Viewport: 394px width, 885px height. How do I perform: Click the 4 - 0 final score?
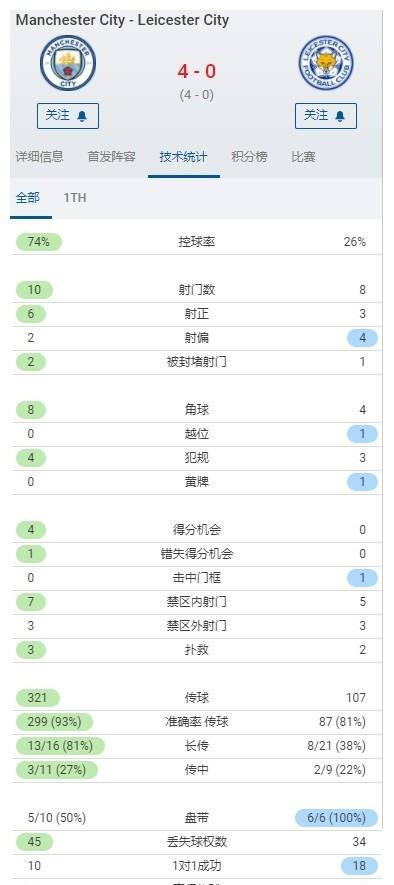click(196, 71)
